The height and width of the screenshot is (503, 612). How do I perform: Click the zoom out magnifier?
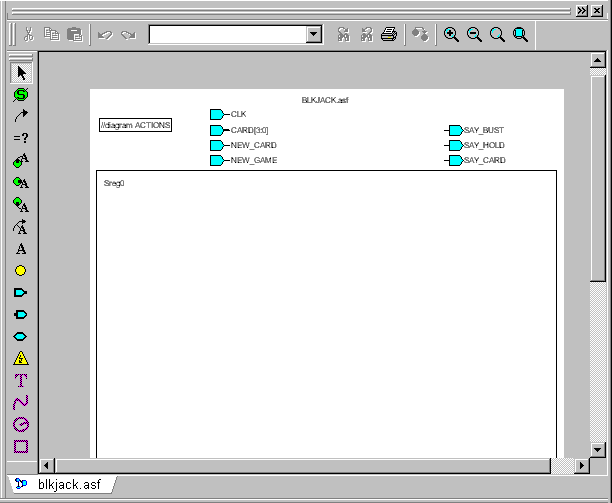click(x=474, y=35)
